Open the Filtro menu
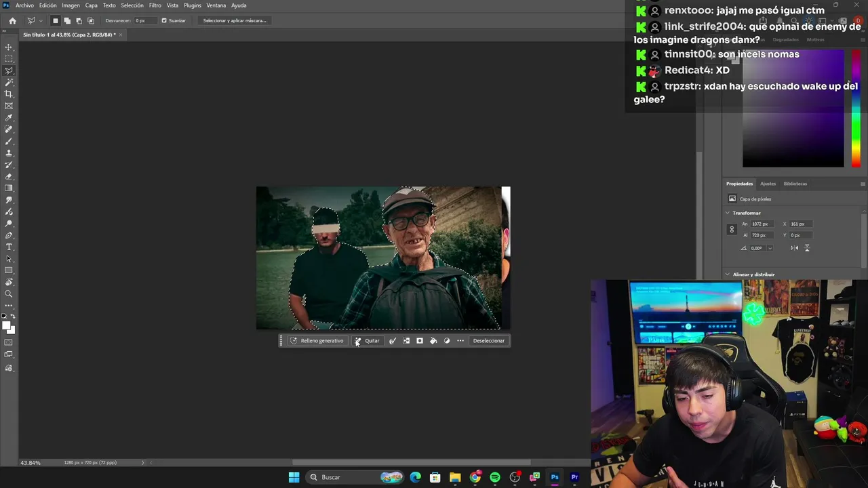868x488 pixels. tap(155, 5)
